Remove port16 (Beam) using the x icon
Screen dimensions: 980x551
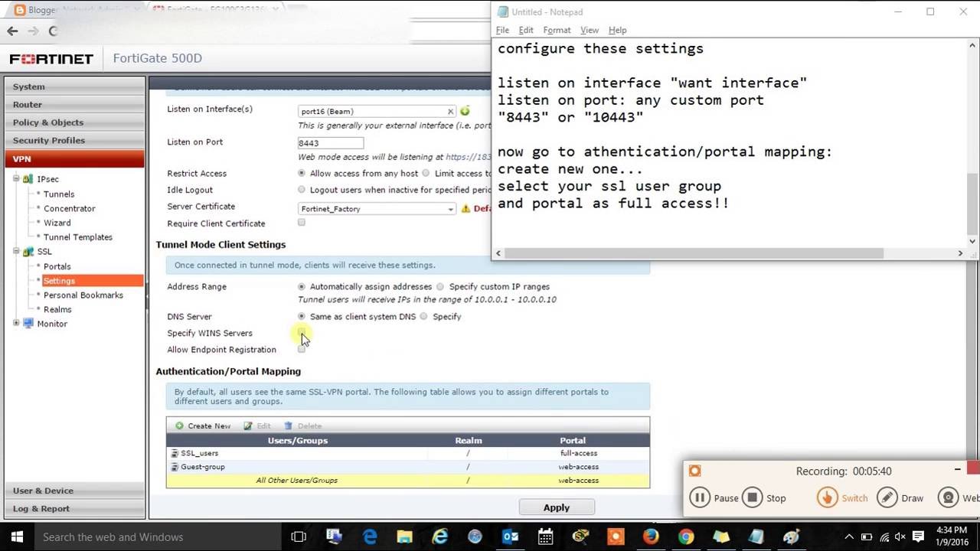(451, 110)
